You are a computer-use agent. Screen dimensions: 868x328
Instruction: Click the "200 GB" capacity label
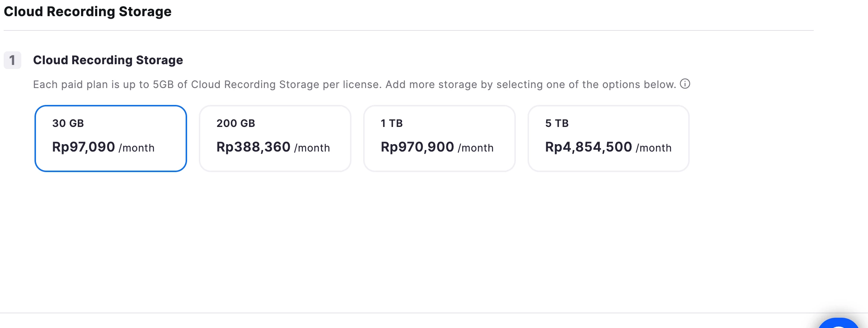point(236,123)
